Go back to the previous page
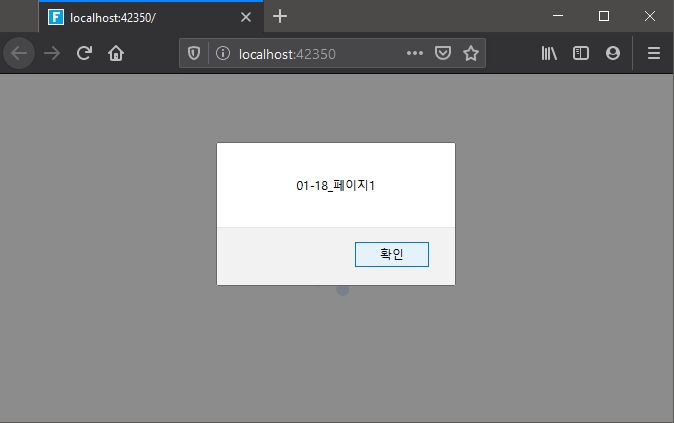 coord(19,54)
